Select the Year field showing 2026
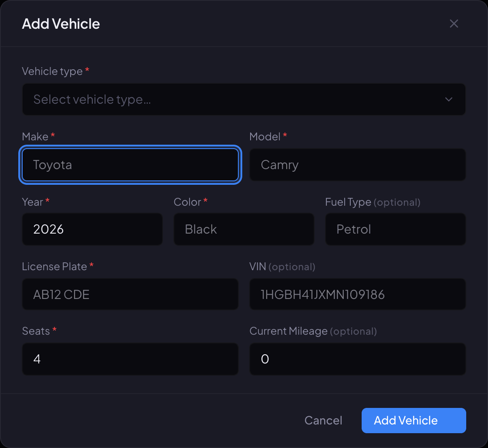Screen dimensions: 488x448 (x=92, y=229)
